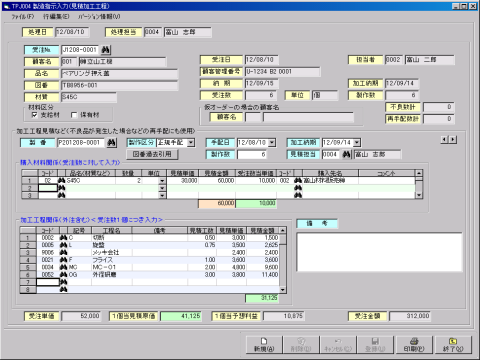480x360 pixels.
Task: Click binoculars icon beside 見積担当 code field
Action: tap(347, 154)
